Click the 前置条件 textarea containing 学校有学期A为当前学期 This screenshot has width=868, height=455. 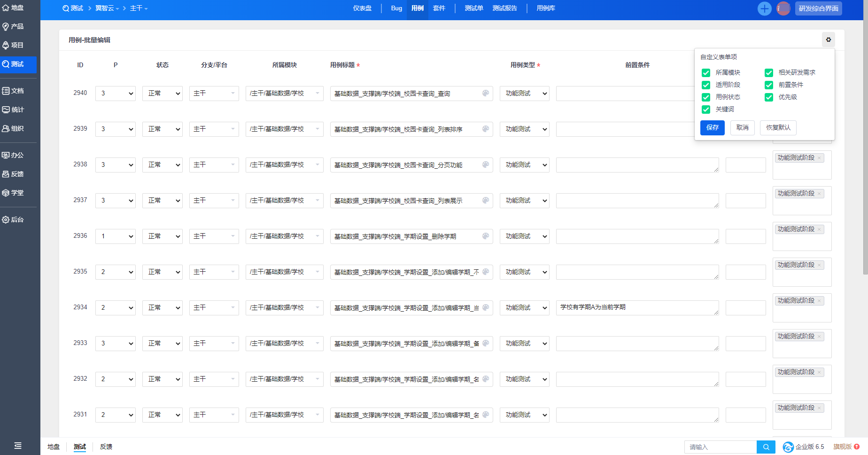point(637,308)
